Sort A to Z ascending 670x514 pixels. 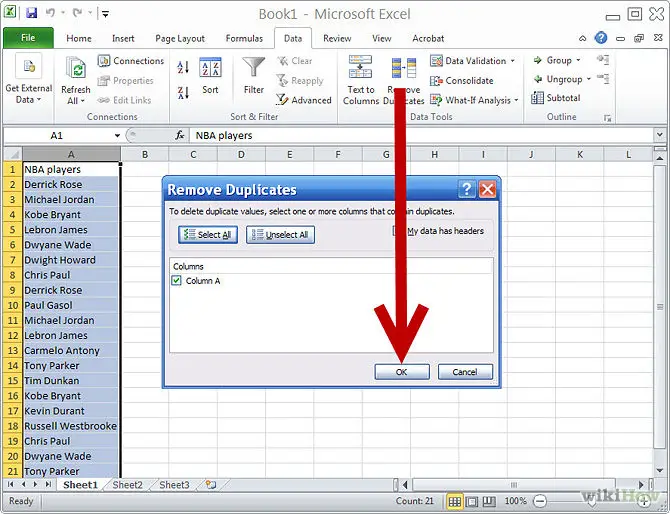pyautogui.click(x=183, y=67)
